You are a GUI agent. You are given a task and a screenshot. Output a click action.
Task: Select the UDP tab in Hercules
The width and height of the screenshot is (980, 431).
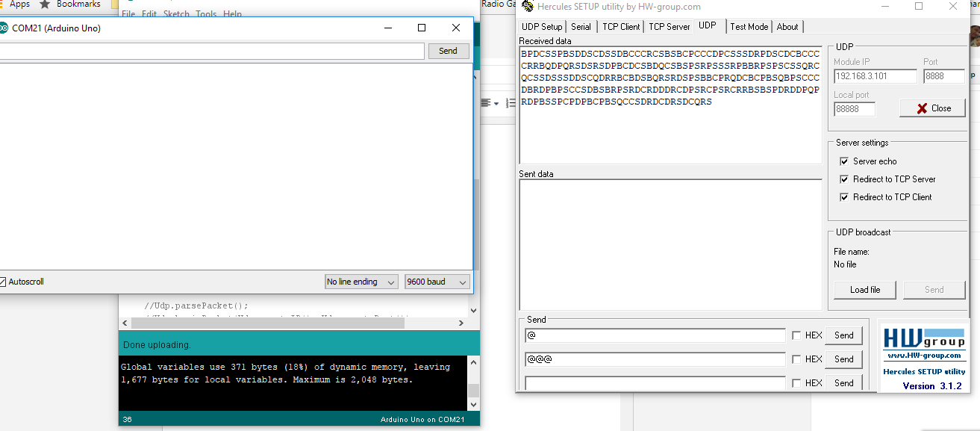pyautogui.click(x=708, y=25)
